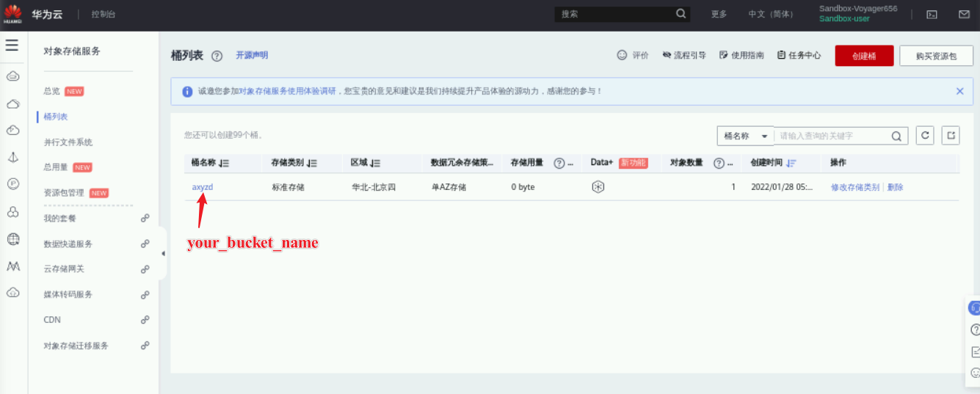Open 数据快递服务 in sidebar
The image size is (980, 394).
(x=68, y=244)
